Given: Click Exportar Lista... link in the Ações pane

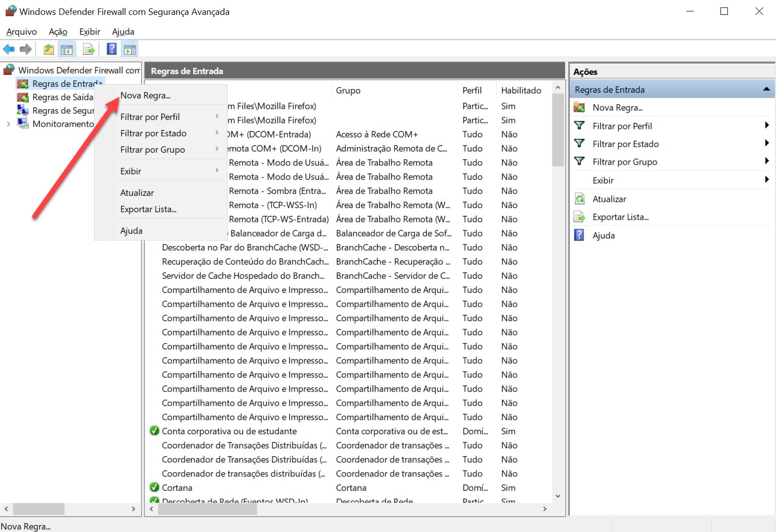Looking at the screenshot, I should [x=620, y=217].
